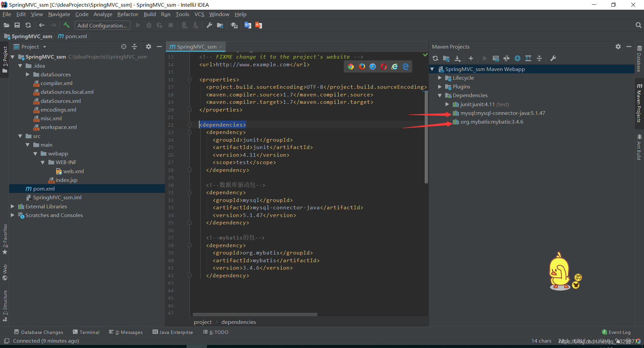Click Download Sources icon in Maven panel
This screenshot has width=644, height=348.
coord(458,58)
